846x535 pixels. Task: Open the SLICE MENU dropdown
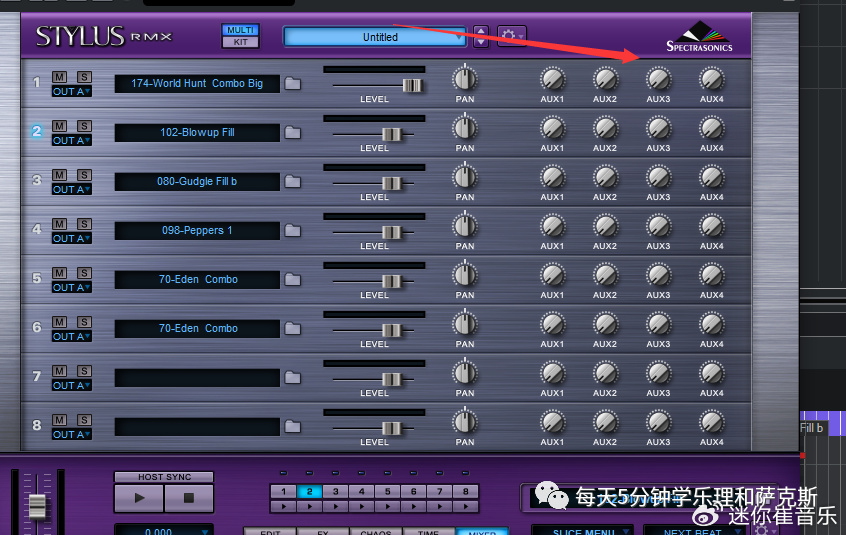tap(583, 531)
